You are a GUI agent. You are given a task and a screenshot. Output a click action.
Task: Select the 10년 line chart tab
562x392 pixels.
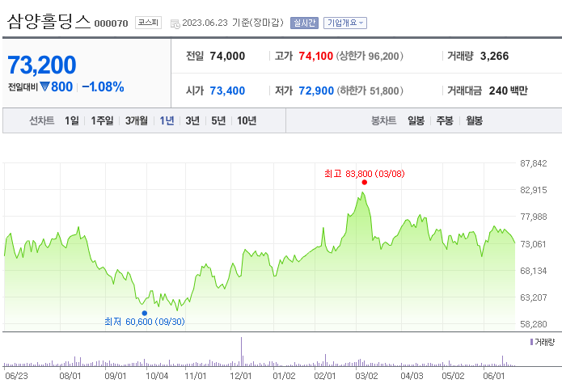(x=247, y=120)
